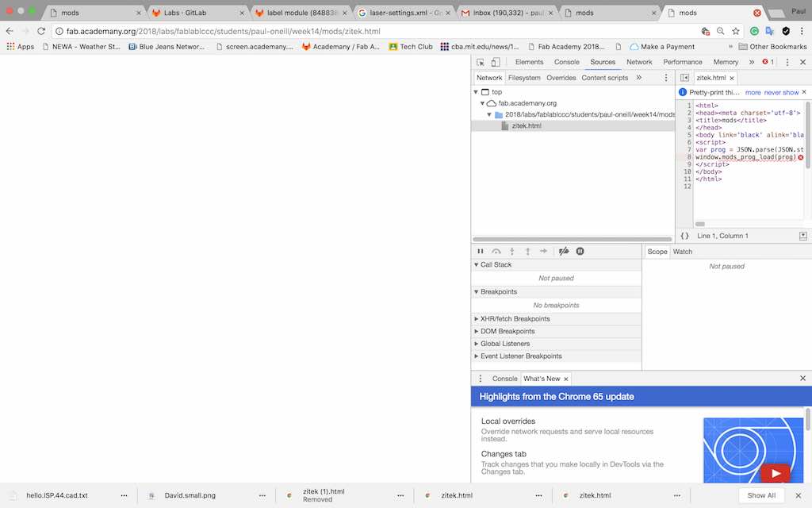
Task: Click the debugger step arrow icon
Action: pos(543,252)
